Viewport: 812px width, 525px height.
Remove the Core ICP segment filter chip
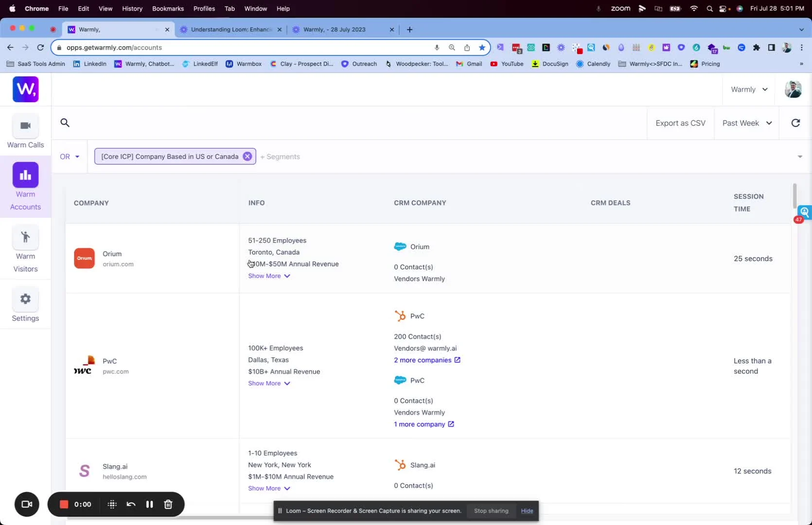247,157
